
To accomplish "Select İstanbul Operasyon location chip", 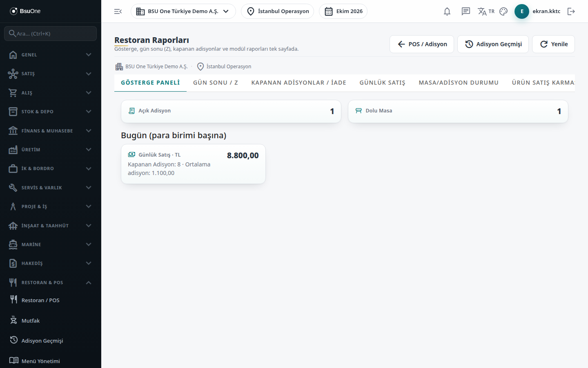I will click(277, 11).
